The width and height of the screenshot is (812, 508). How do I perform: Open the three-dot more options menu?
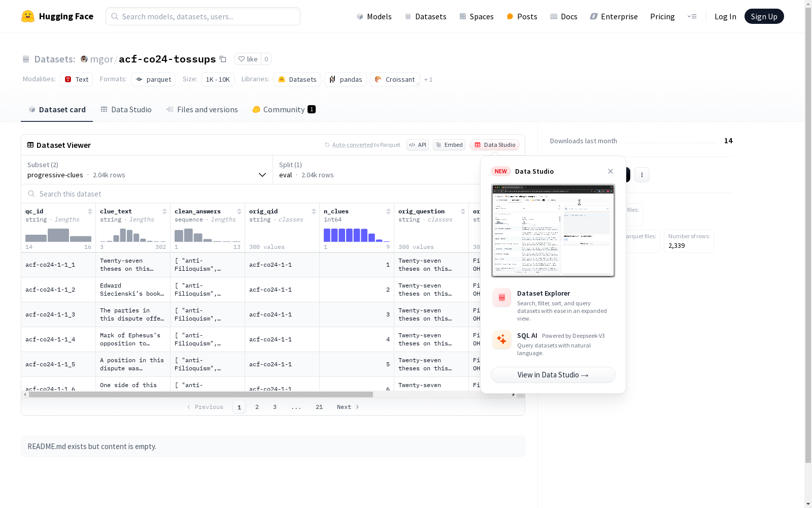(642, 175)
